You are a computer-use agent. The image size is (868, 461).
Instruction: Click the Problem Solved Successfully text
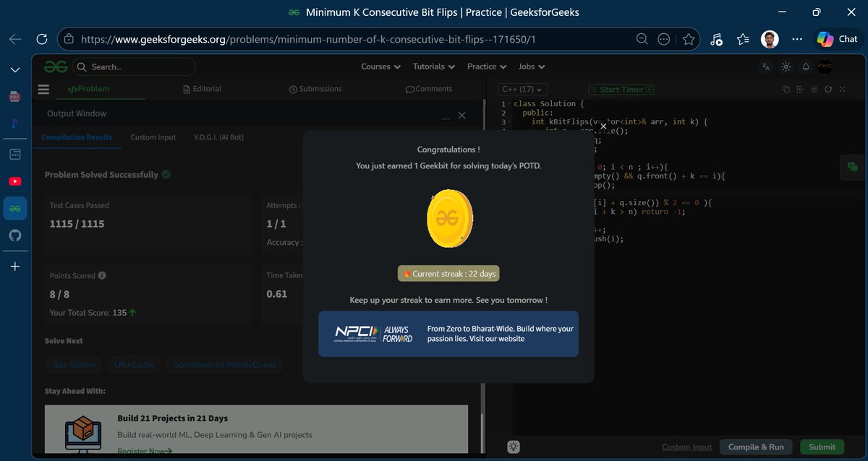[101, 175]
